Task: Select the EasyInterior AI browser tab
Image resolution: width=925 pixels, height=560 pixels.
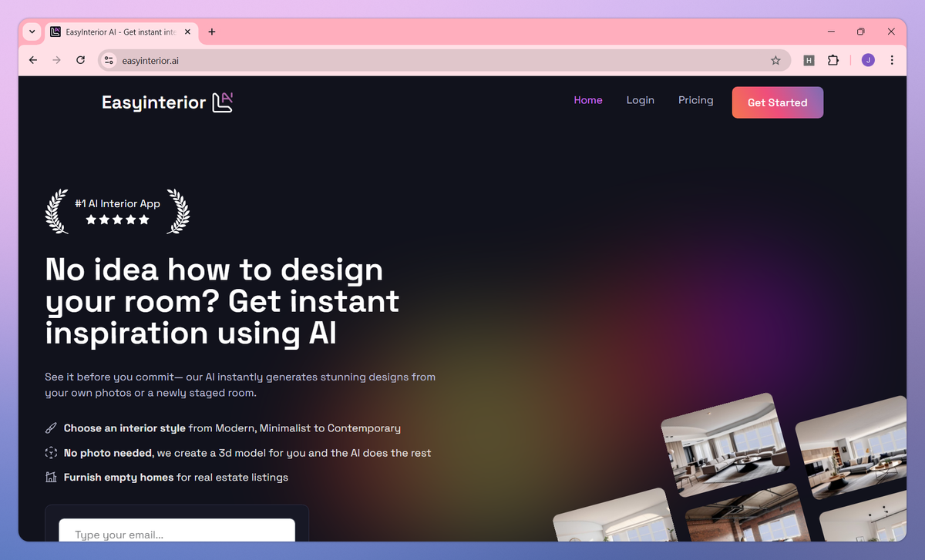Action: [120, 32]
